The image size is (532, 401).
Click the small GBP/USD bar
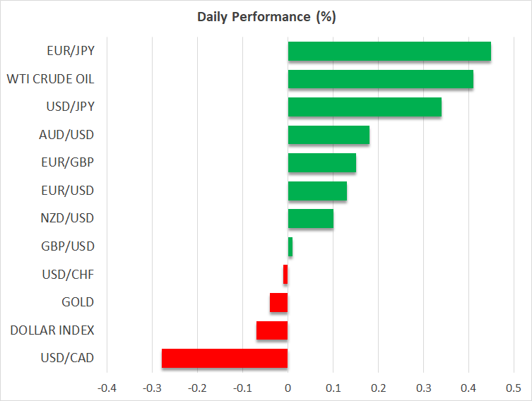tap(290, 246)
